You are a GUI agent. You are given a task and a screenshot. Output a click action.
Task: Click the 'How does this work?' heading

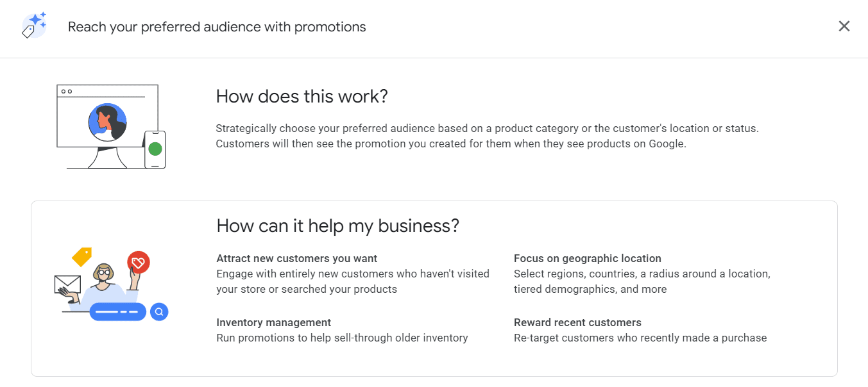coord(302,96)
